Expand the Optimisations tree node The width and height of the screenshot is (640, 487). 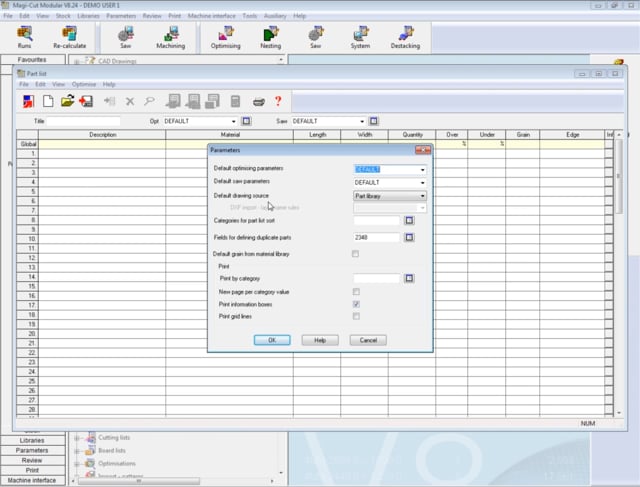pyautogui.click(x=77, y=464)
